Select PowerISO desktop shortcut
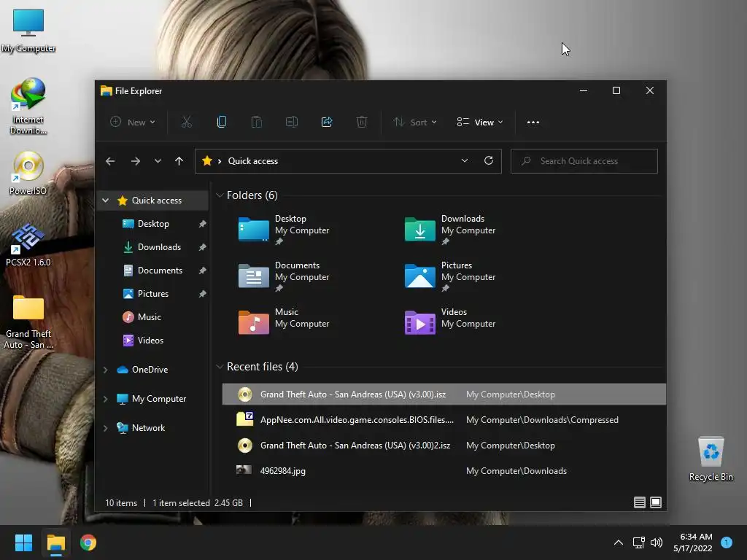747x560 pixels. pos(28,174)
